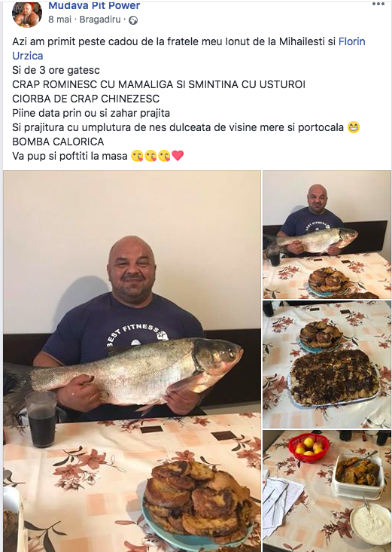Click the public globe privacy icon

coord(133,20)
